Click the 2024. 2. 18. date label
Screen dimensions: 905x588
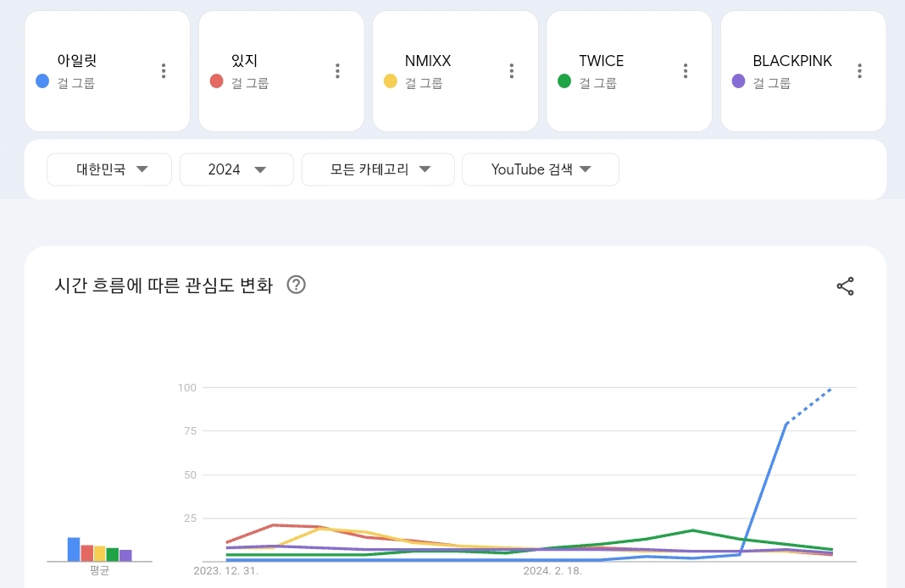click(552, 571)
